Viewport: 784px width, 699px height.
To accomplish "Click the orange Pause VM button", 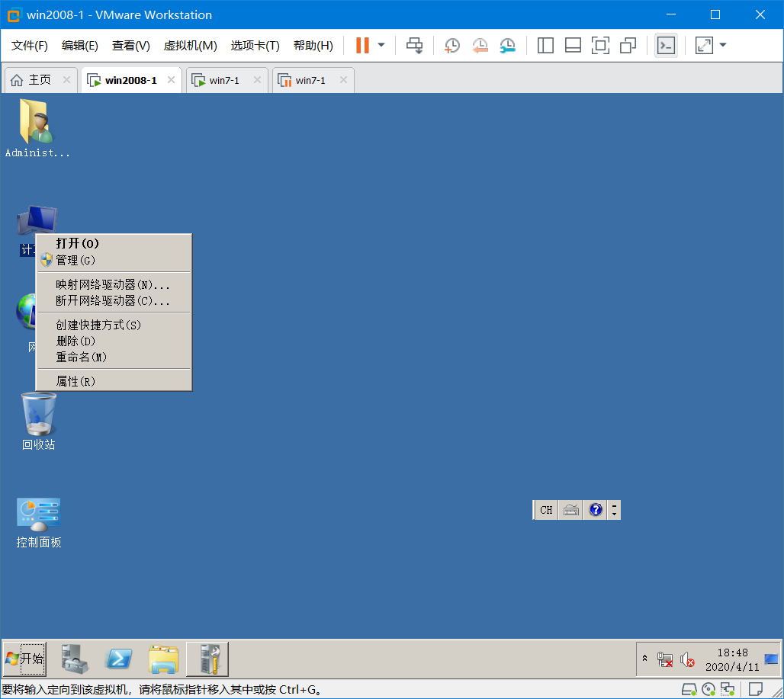I will (x=362, y=46).
